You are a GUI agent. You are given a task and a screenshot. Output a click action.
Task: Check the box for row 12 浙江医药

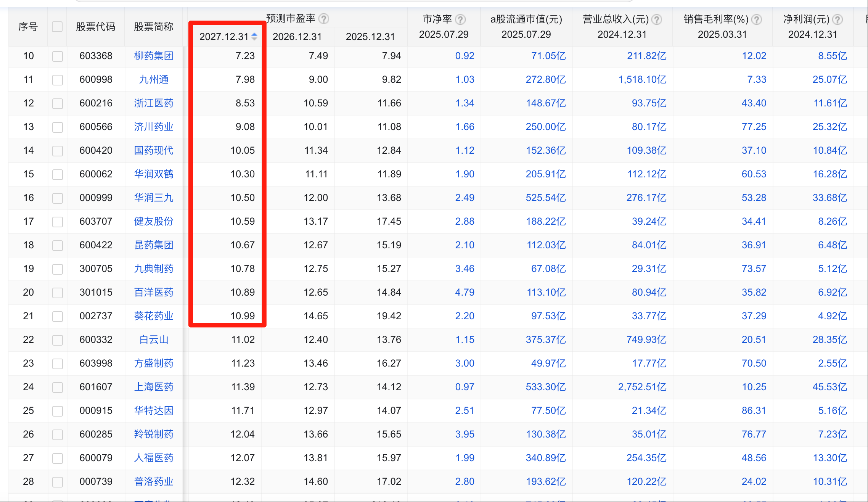58,104
